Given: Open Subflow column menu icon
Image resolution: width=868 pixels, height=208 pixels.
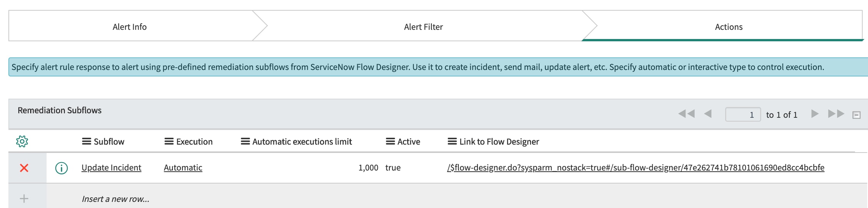Looking at the screenshot, I should tap(87, 141).
